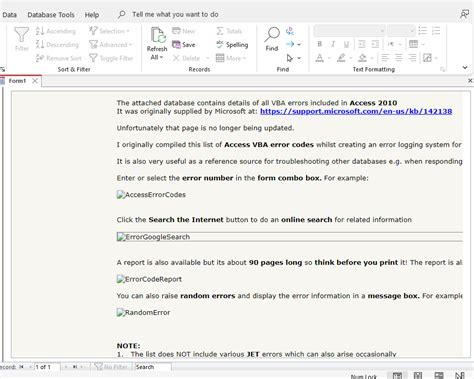Open the Select dropdown arrow
This screenshot has height=379, width=474.
299,58
